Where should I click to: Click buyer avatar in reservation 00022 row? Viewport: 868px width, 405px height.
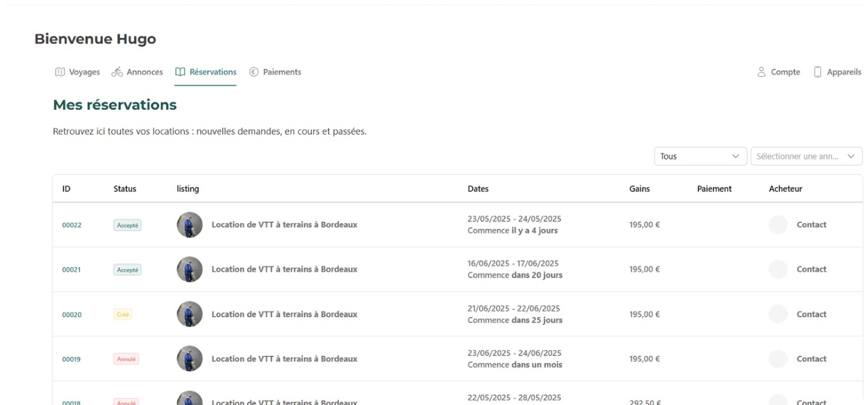pyautogui.click(x=778, y=224)
